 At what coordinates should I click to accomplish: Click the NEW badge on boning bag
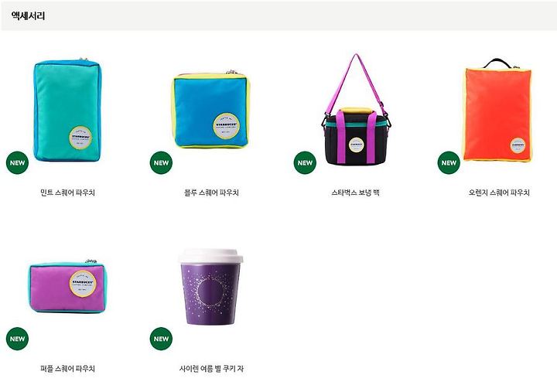coord(305,162)
